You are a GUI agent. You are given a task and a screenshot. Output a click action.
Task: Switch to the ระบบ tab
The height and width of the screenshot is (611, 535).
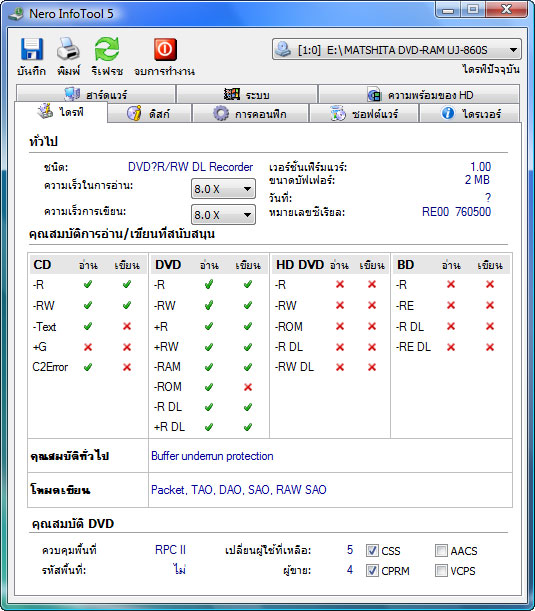pyautogui.click(x=247, y=94)
